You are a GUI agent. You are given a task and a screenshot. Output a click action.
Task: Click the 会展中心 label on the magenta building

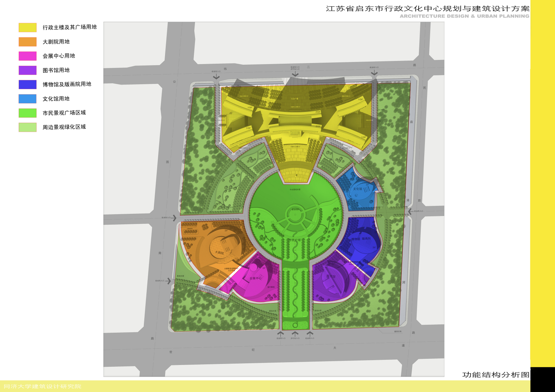(x=256, y=278)
